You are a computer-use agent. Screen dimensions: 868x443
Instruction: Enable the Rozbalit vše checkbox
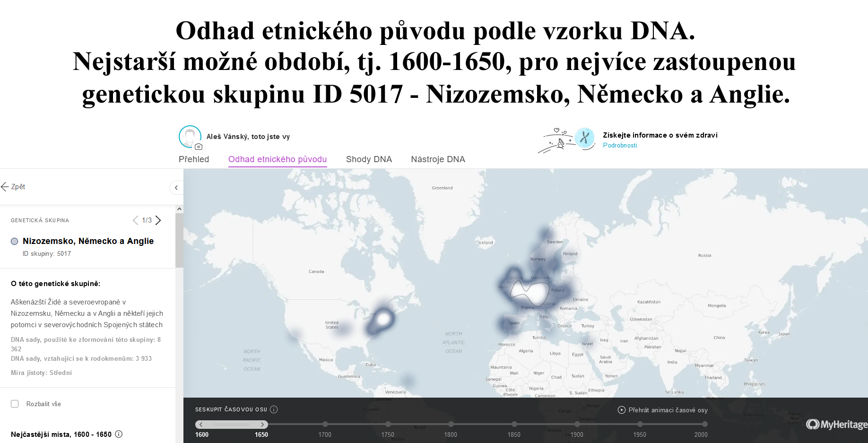click(x=15, y=404)
